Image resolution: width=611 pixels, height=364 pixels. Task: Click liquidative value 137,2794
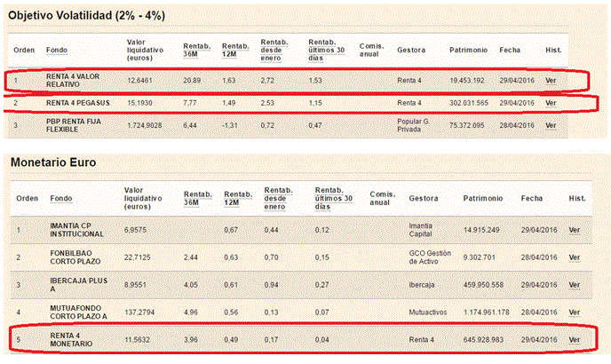pyautogui.click(x=139, y=313)
